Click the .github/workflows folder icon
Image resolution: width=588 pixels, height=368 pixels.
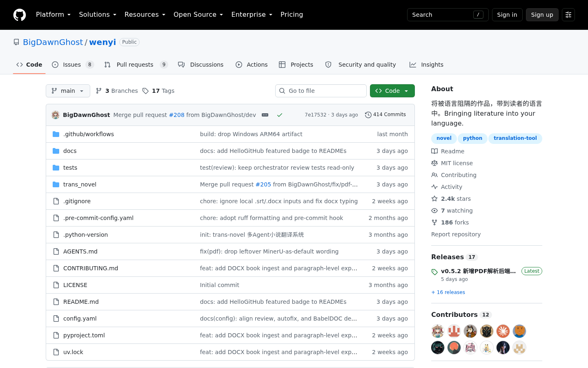(x=56, y=134)
